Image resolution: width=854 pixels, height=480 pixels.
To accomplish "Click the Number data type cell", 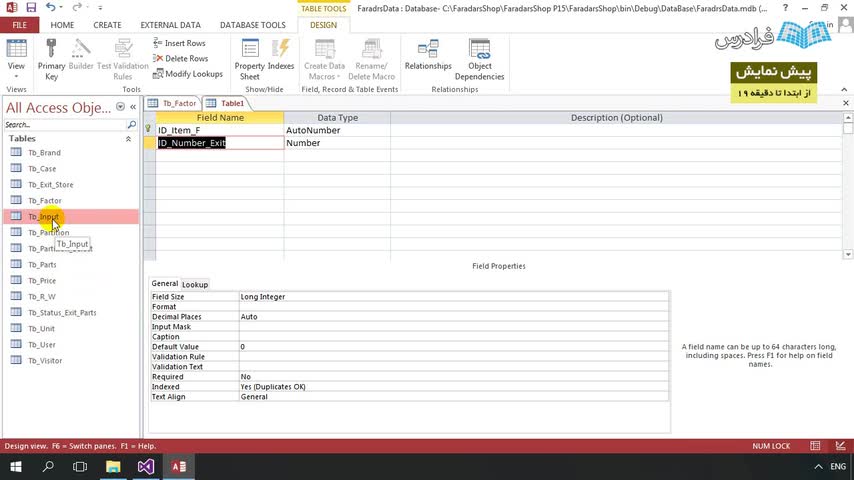I will [337, 143].
